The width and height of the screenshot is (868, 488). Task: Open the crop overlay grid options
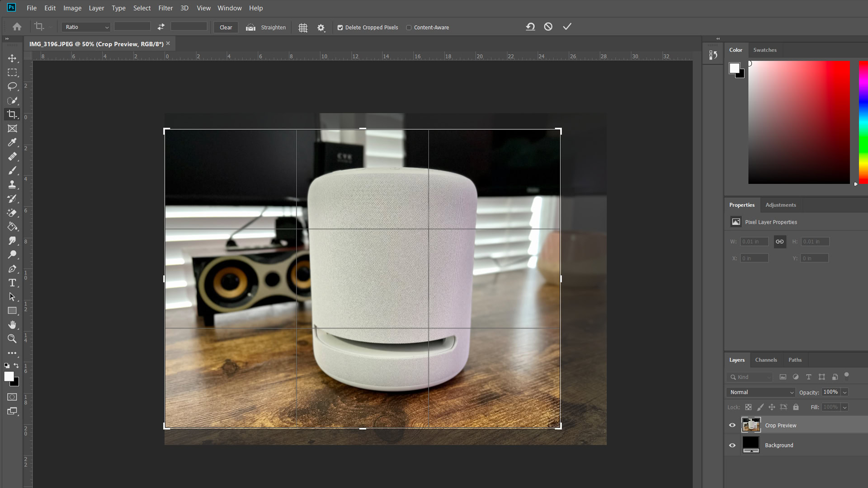point(303,28)
